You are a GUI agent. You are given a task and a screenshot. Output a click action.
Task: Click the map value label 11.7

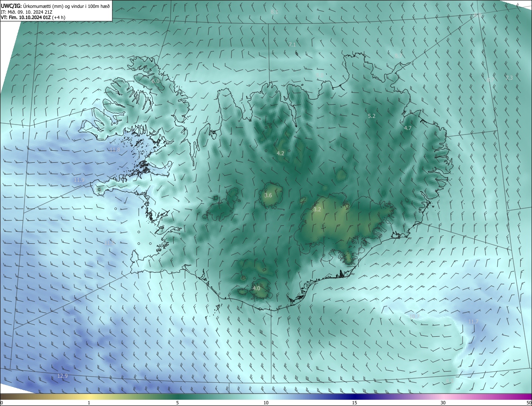pos(473,322)
